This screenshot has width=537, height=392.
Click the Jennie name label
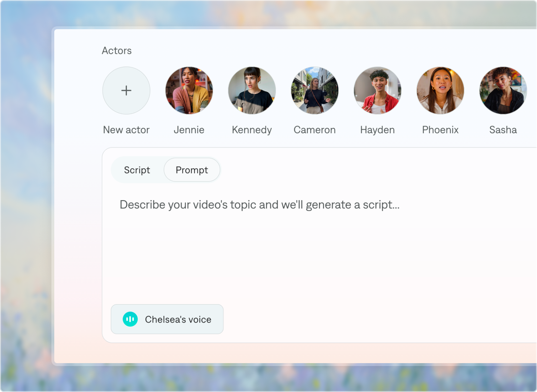pos(189,130)
